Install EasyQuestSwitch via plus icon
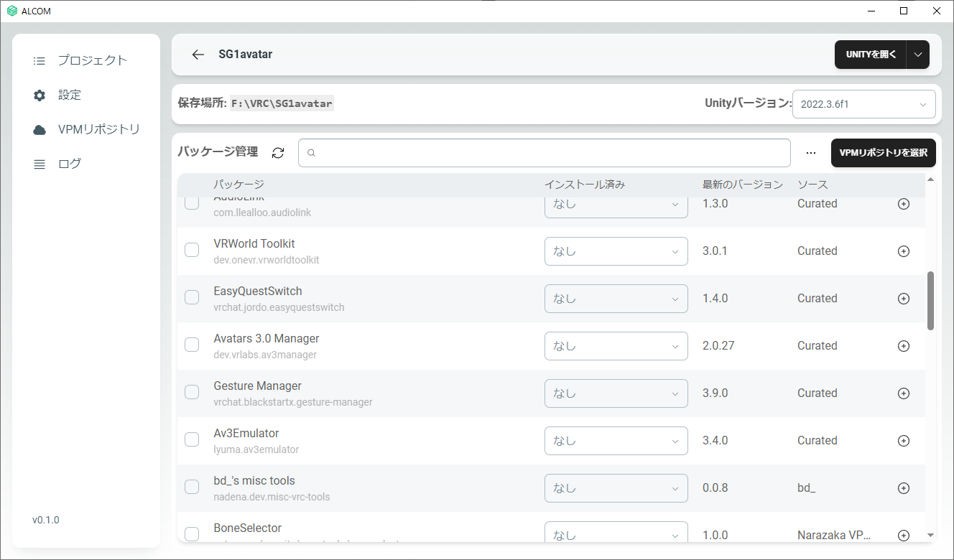954x560 pixels. pyautogui.click(x=904, y=299)
